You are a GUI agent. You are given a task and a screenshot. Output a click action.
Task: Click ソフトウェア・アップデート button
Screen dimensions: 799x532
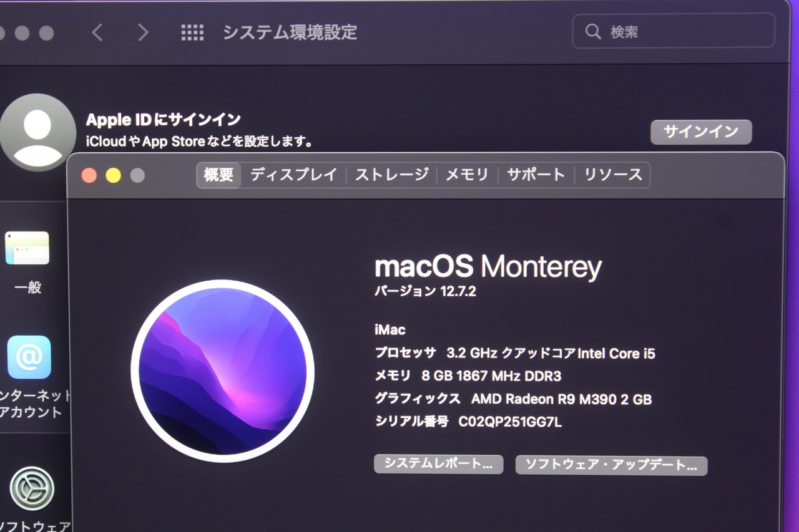[611, 465]
